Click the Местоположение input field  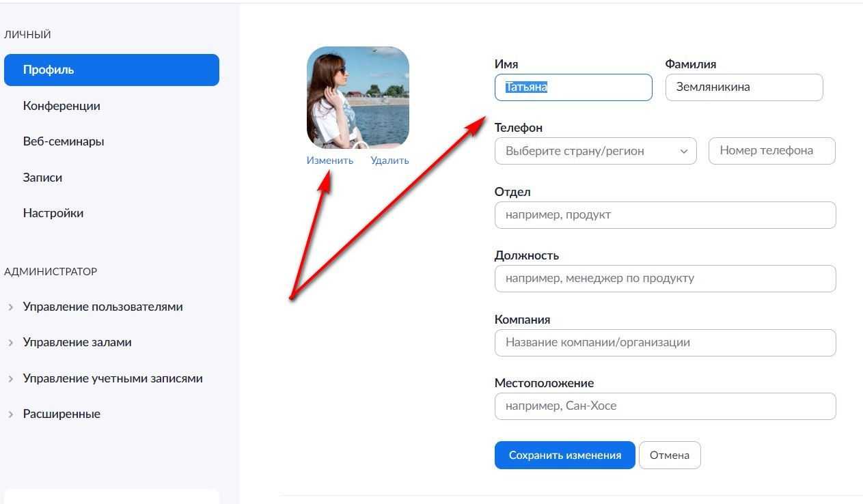[x=665, y=406]
